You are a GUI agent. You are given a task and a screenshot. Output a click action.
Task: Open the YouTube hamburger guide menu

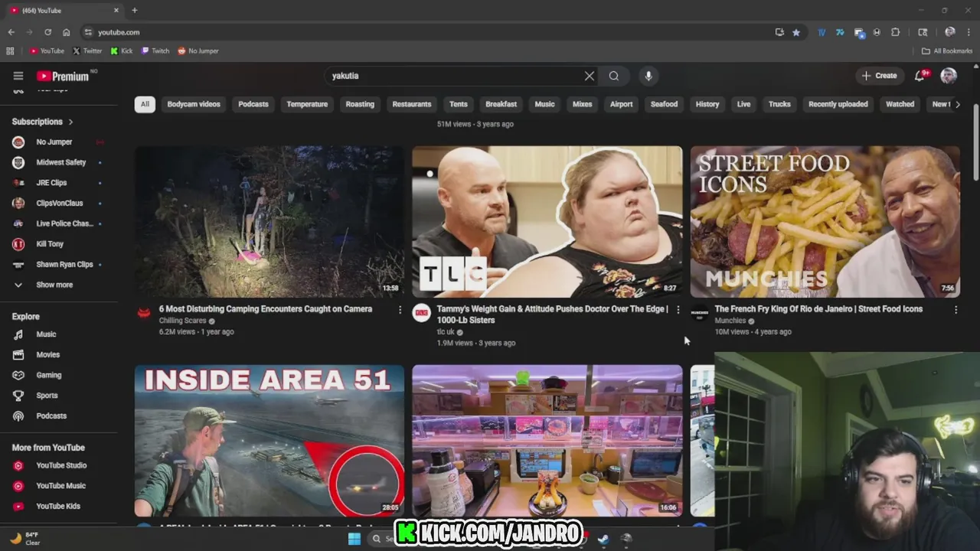18,76
